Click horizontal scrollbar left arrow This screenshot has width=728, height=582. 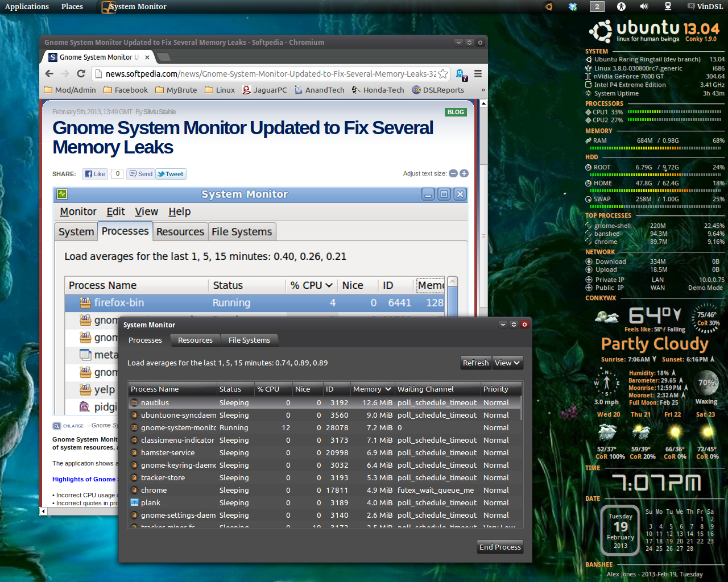point(43,511)
